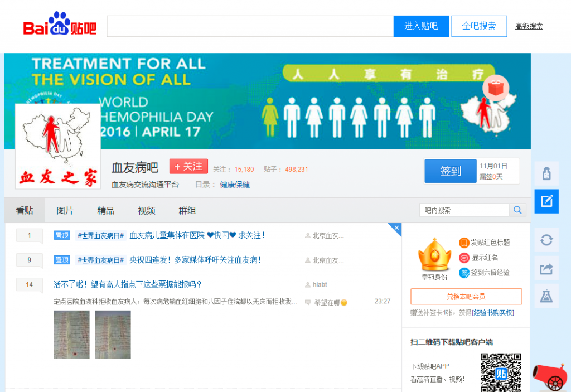
Task: Open the post 活不了啦！望有高人指点下这些票据能报吗
Action: (x=128, y=284)
